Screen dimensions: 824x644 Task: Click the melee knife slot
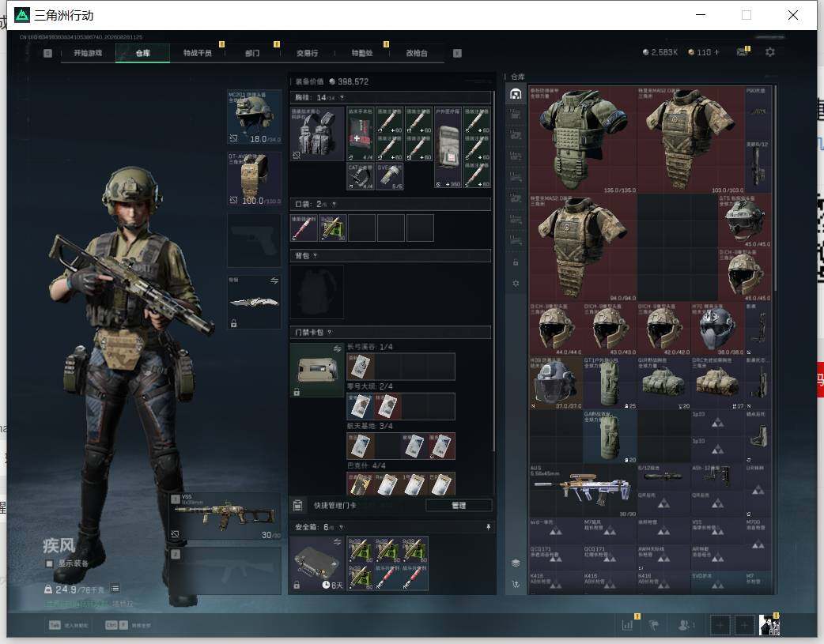[x=254, y=302]
